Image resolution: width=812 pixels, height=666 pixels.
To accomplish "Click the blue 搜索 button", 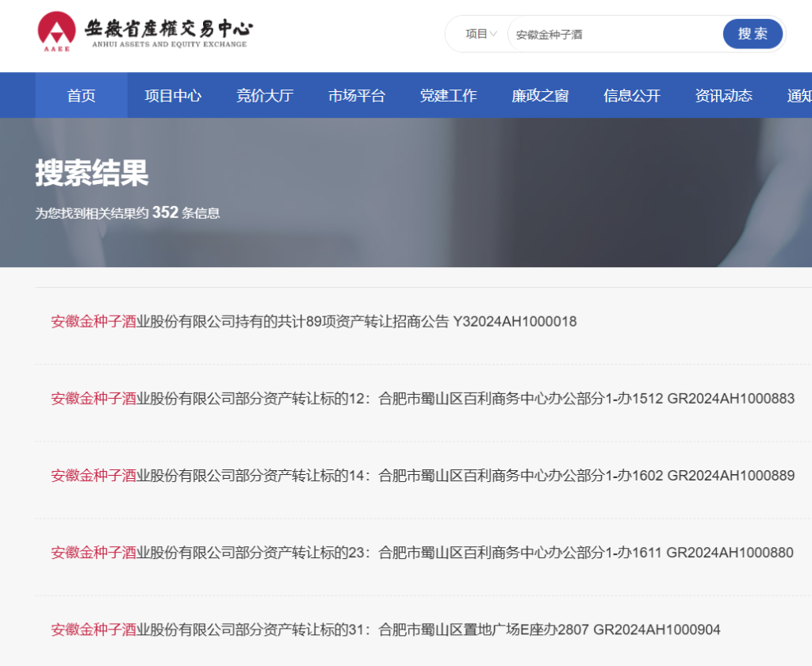I will click(753, 34).
